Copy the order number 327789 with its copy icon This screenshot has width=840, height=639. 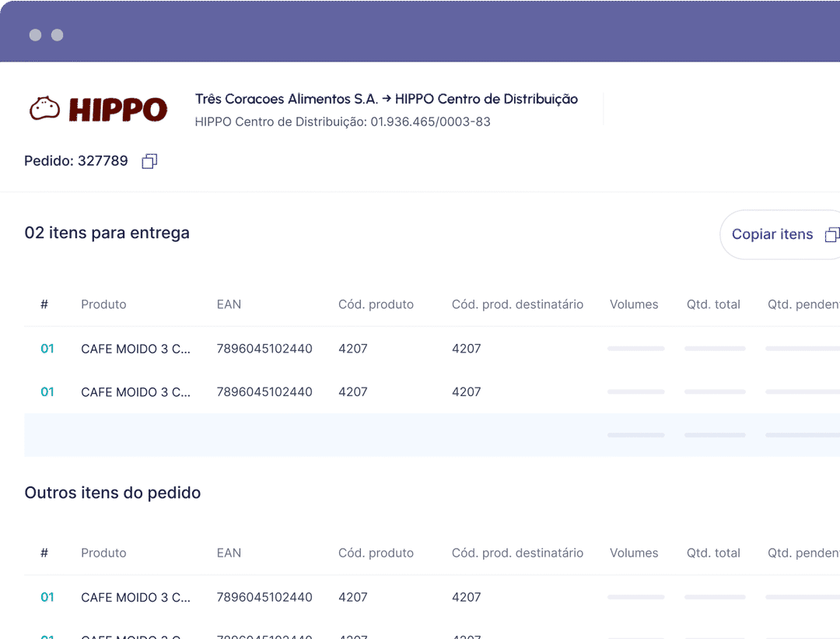149,161
